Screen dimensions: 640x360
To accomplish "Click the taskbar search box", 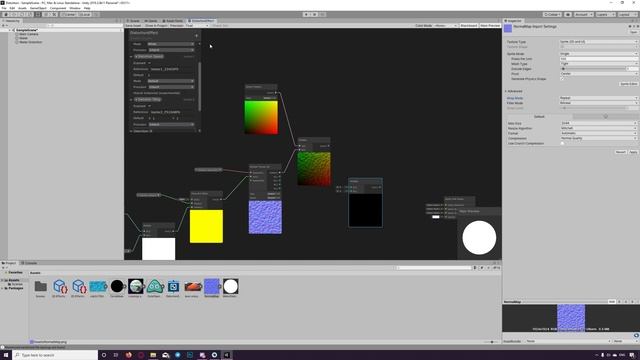I will (55, 355).
